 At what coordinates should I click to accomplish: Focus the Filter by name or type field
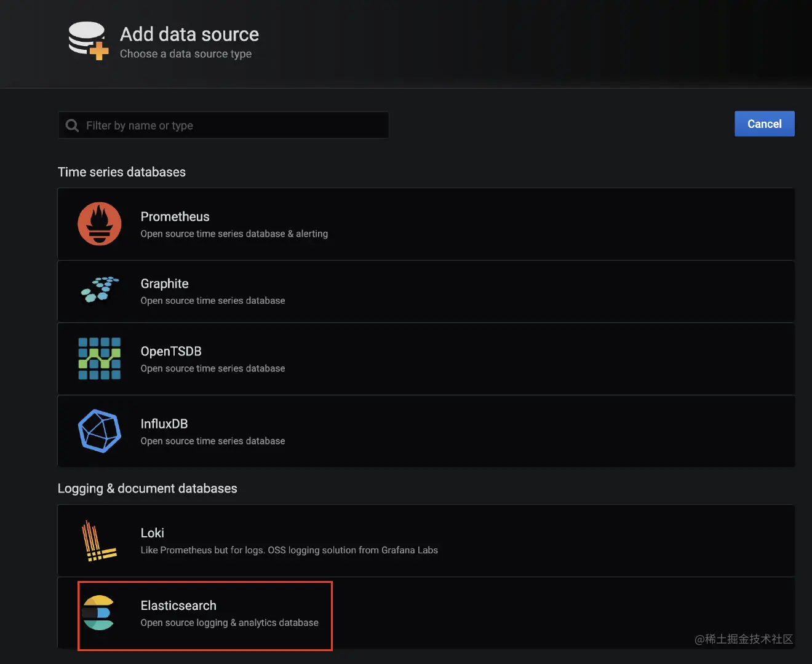[223, 125]
